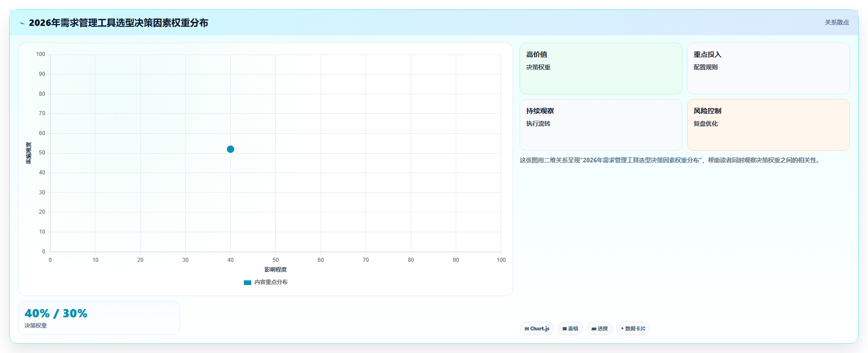Open the 风险控制 复盘优化 card
The width and height of the screenshot is (868, 353).
pyautogui.click(x=768, y=125)
